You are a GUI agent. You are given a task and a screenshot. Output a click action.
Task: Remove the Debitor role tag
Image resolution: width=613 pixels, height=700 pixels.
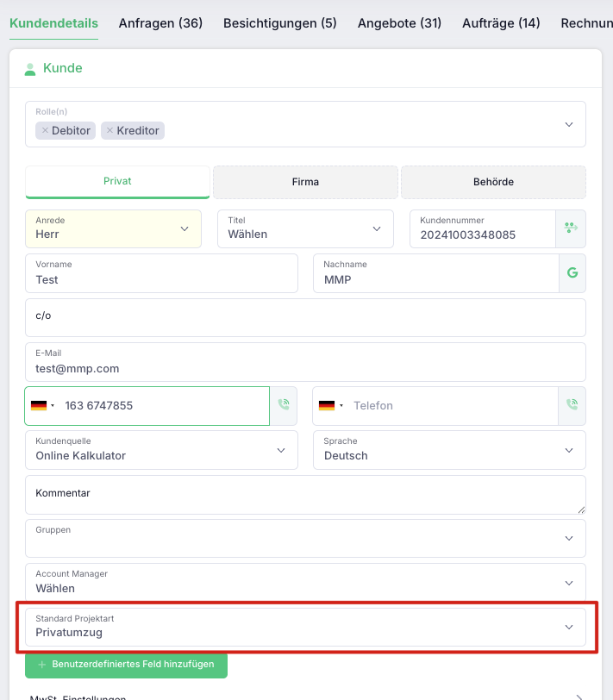pos(45,130)
